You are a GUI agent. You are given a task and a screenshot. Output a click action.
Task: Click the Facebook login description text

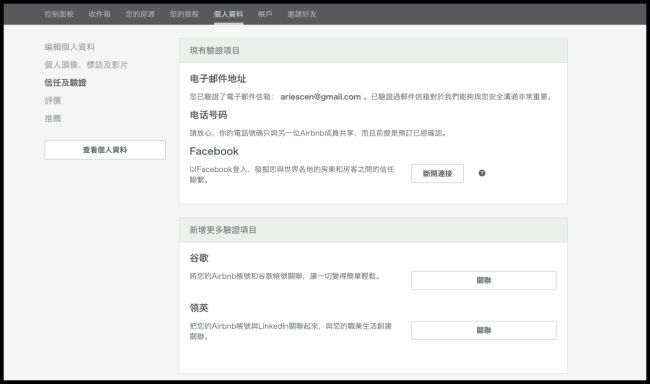coord(292,174)
